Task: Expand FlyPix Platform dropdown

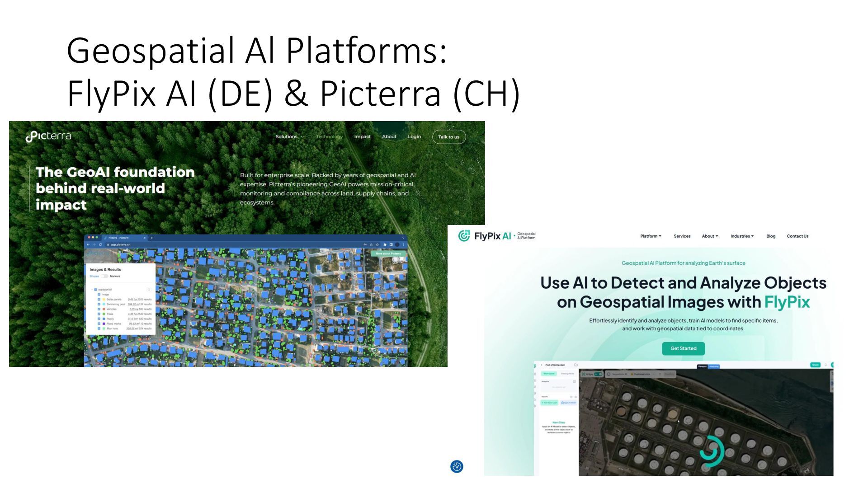Action: [x=651, y=236]
